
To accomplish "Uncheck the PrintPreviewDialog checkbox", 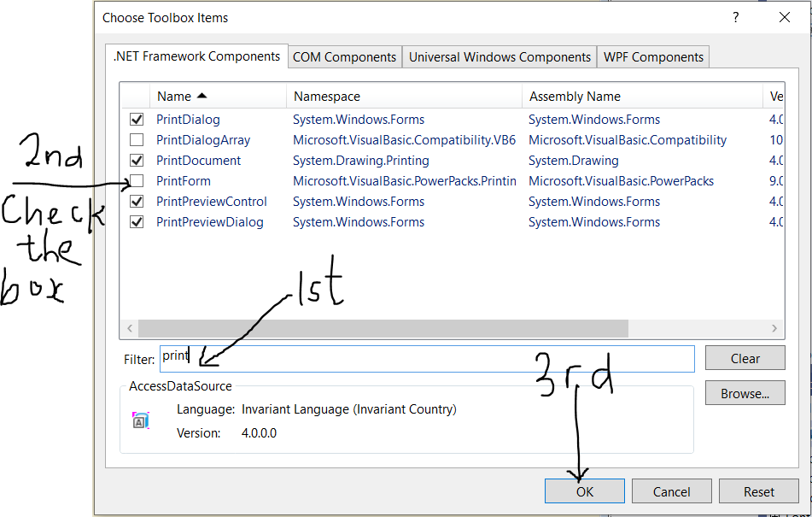I will 137,222.
